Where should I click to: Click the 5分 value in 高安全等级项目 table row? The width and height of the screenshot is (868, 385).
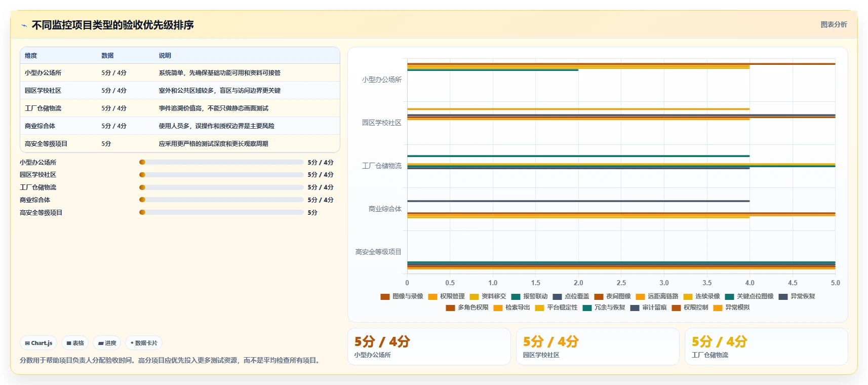click(106, 144)
